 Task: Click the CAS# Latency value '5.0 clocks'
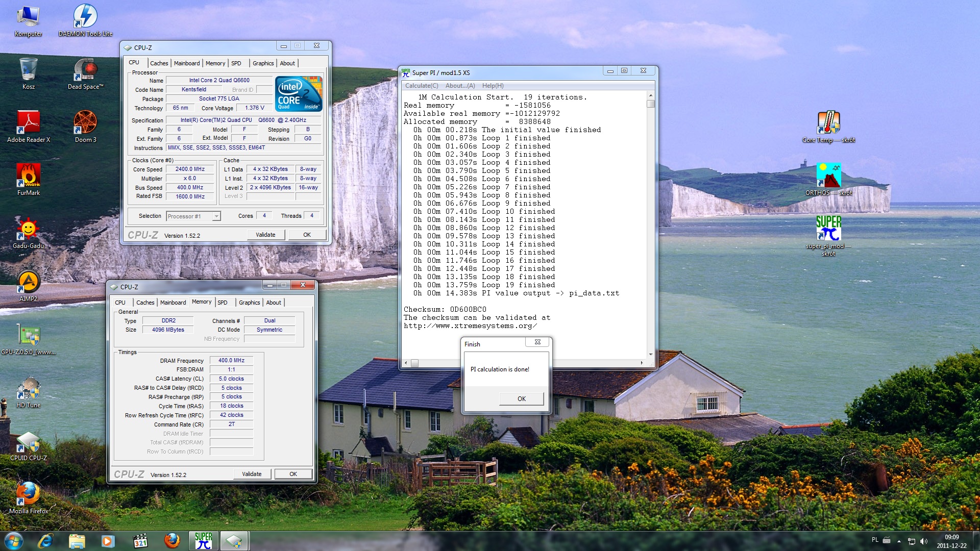click(231, 379)
